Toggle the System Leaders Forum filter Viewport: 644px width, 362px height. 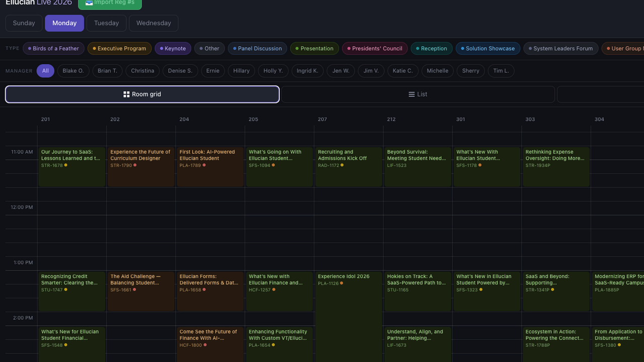(x=561, y=49)
